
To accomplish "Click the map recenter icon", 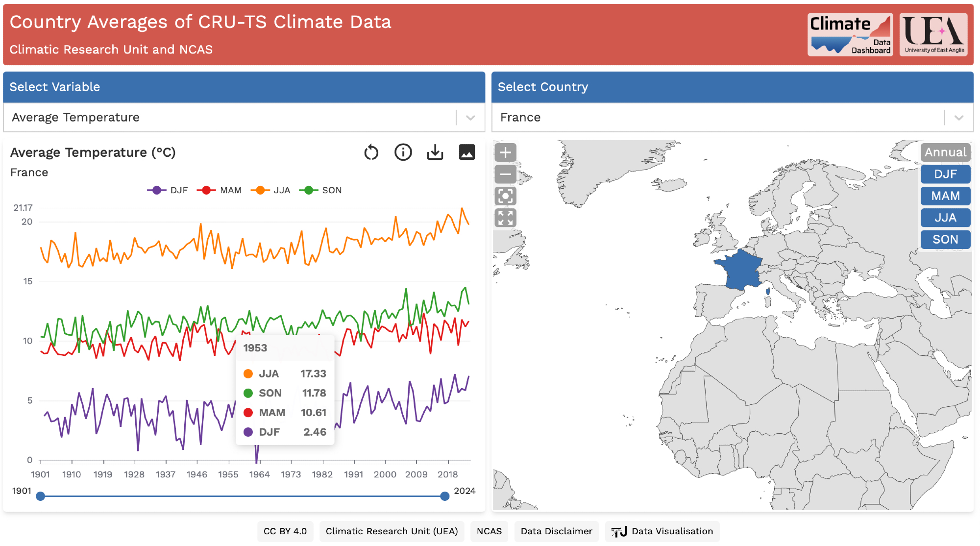I will coord(505,196).
